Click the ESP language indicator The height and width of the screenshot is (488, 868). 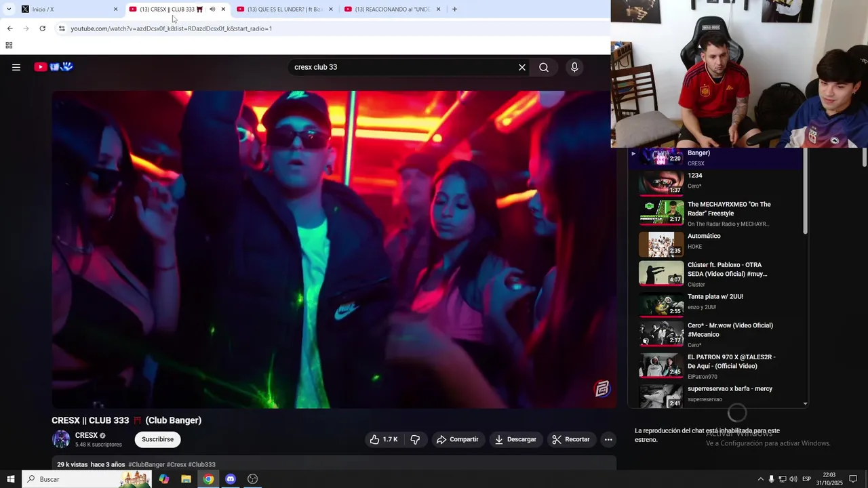click(806, 479)
